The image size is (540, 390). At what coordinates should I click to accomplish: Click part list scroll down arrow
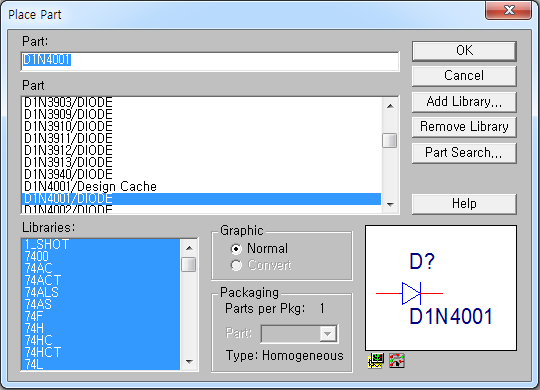coord(390,205)
